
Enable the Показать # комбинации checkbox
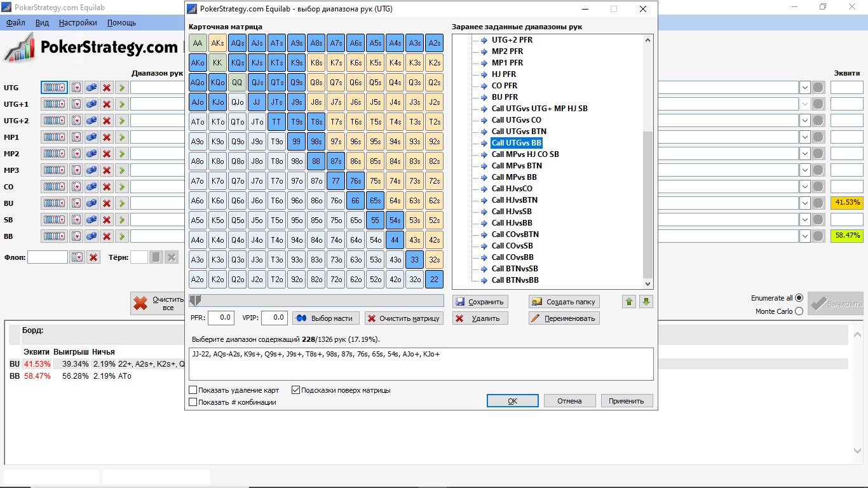pyautogui.click(x=193, y=402)
